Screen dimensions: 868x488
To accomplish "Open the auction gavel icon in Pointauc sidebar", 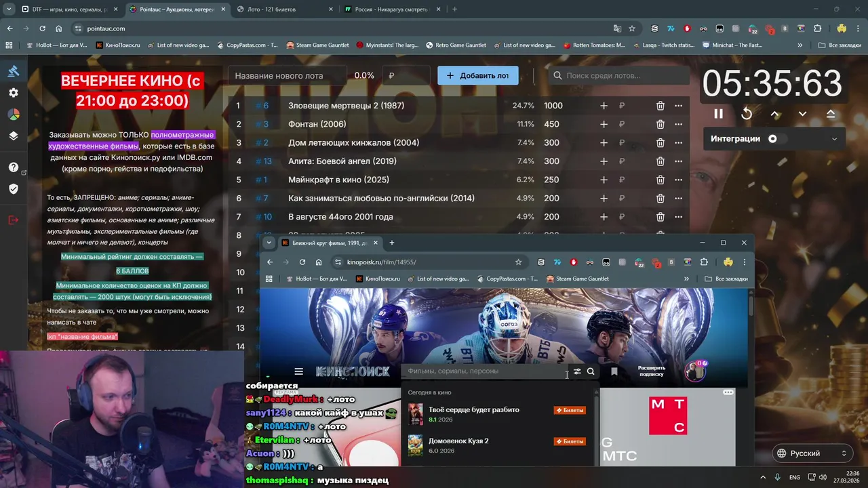I will (x=14, y=70).
